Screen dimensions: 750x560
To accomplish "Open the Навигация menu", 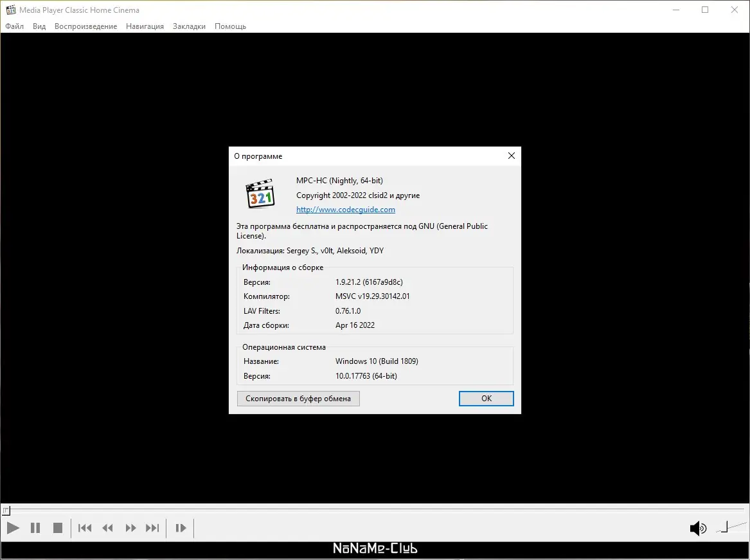I will (145, 26).
